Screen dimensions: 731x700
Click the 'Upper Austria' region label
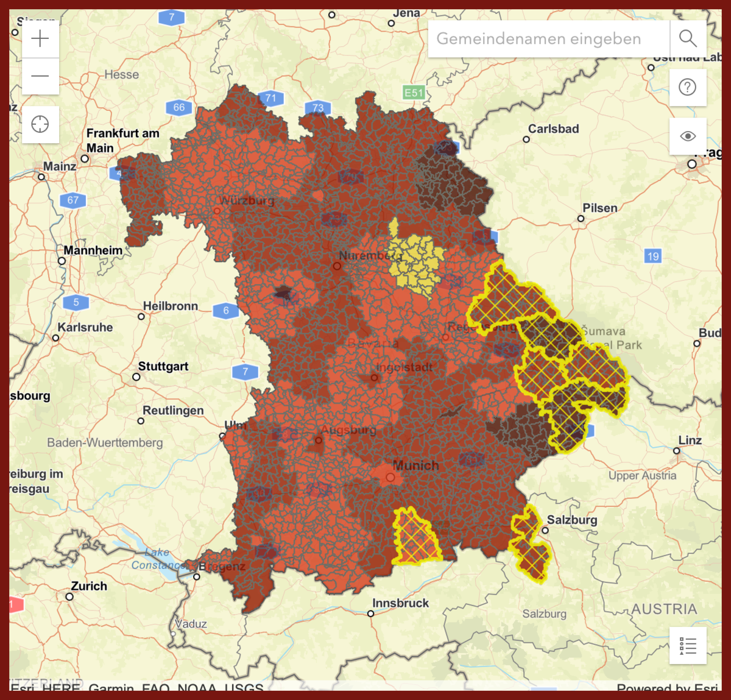coord(643,476)
